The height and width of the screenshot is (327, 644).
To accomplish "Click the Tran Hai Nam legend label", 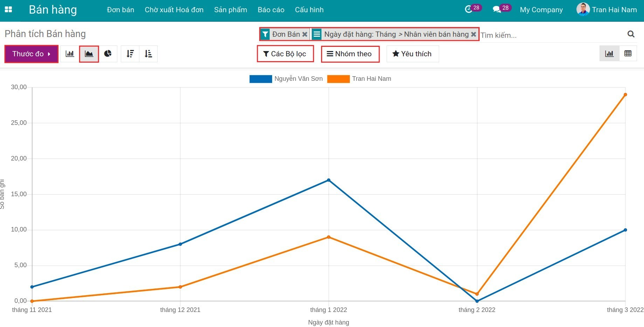I will (x=372, y=79).
